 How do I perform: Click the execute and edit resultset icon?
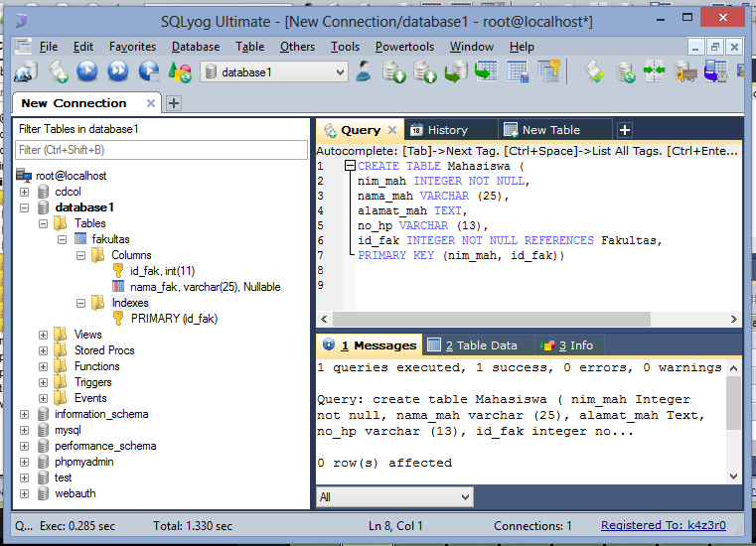(149, 71)
